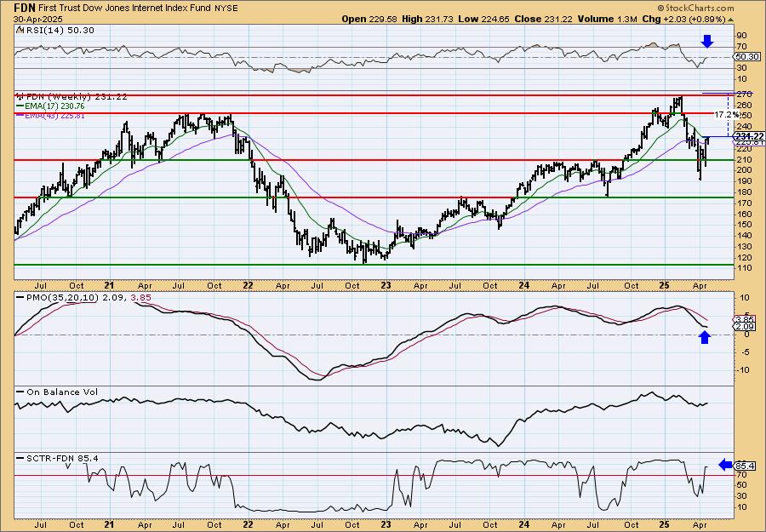Click the 50.30 RSI value tag on axis

pyautogui.click(x=746, y=57)
